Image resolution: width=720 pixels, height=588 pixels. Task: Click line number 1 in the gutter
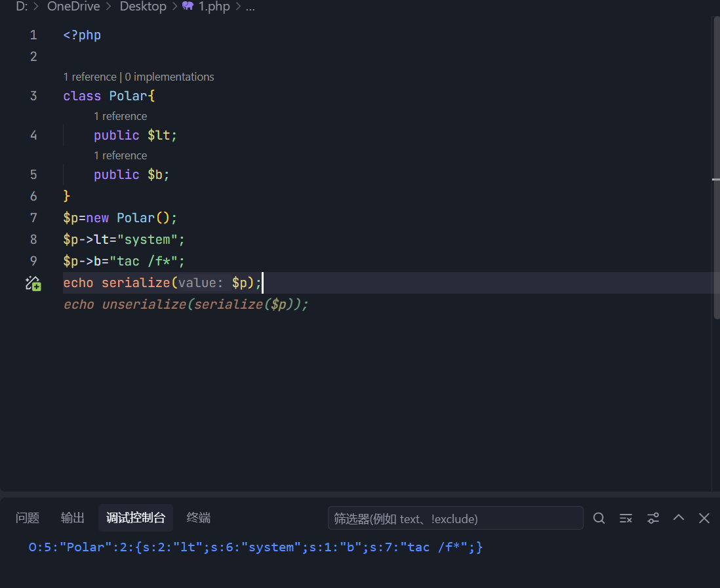33,35
